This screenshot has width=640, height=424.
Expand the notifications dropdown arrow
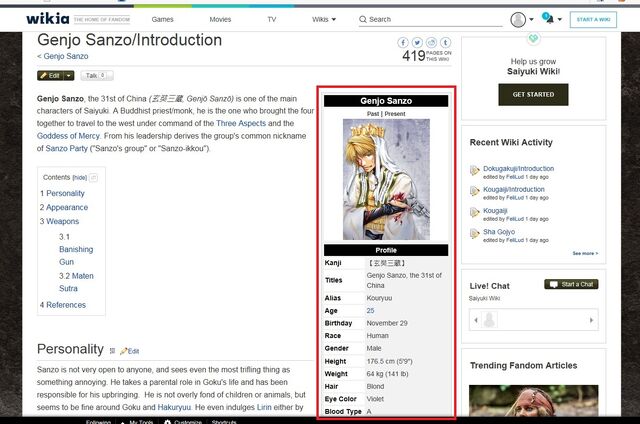(x=560, y=19)
